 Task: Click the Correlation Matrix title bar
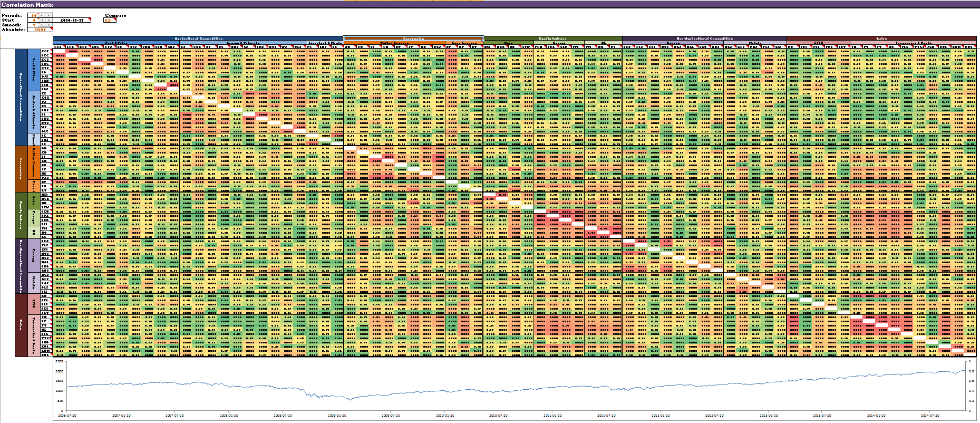pos(26,5)
